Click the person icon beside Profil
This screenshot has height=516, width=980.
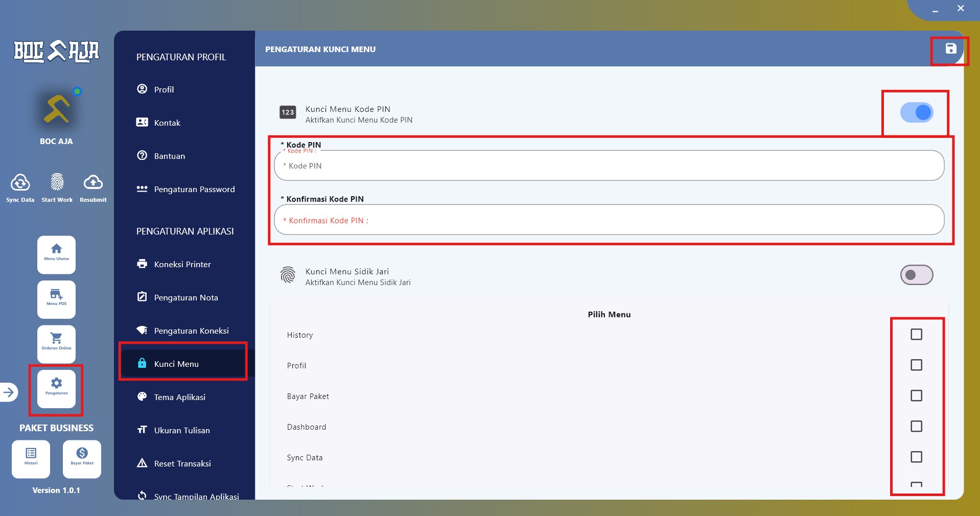(142, 89)
